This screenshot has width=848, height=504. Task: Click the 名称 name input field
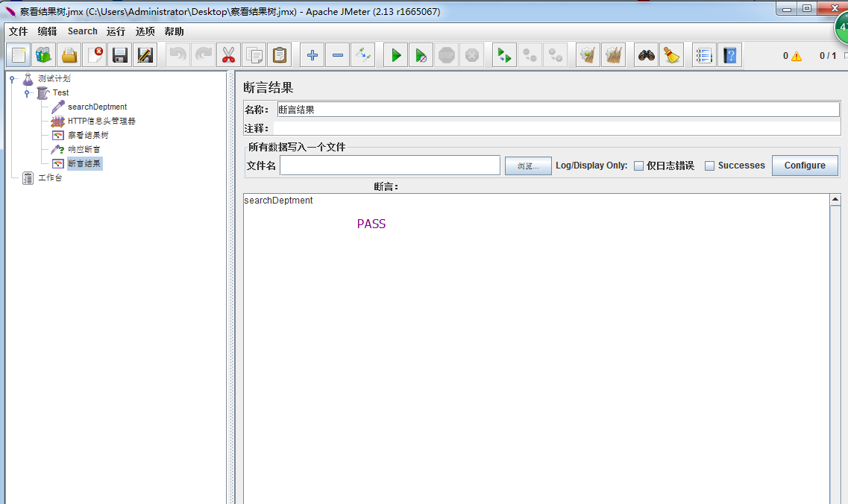[558, 110]
